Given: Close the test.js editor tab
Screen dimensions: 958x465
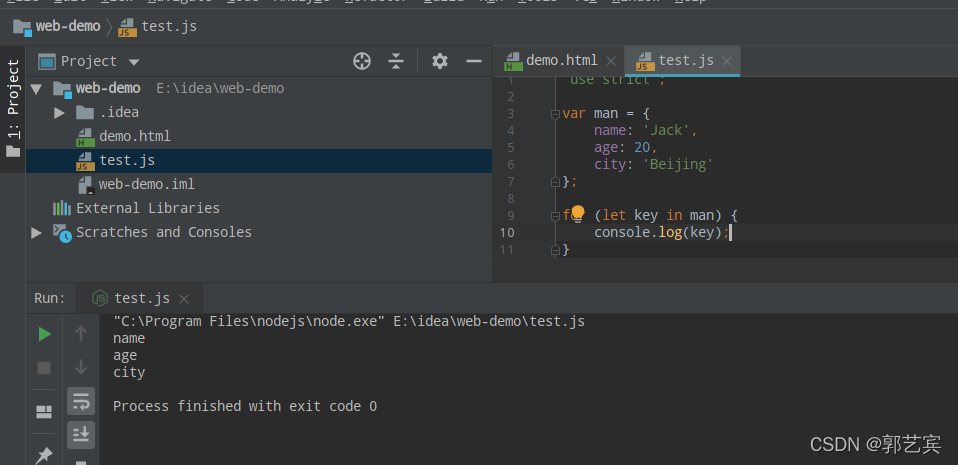Looking at the screenshot, I should point(726,61).
